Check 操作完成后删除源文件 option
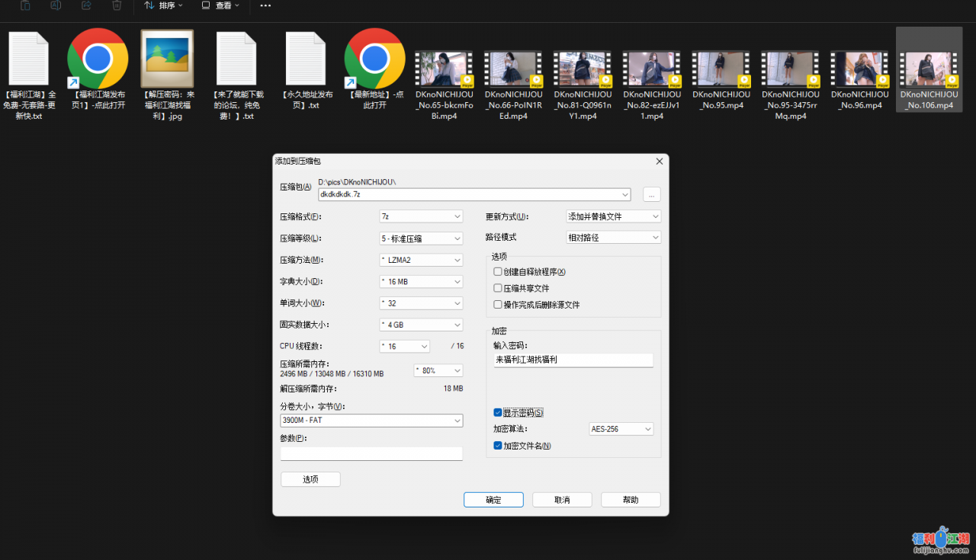976x560 pixels. [497, 303]
